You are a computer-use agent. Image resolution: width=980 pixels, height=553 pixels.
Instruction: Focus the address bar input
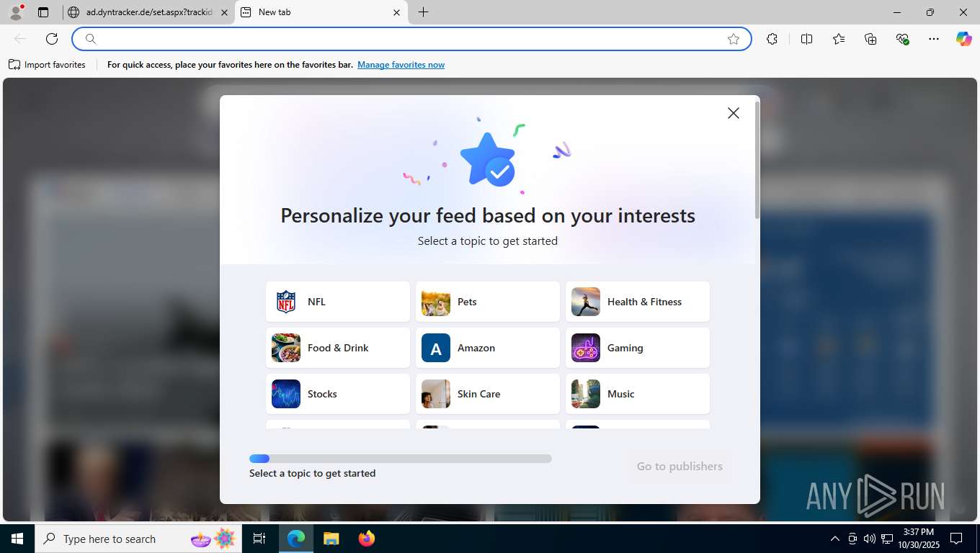(411, 39)
